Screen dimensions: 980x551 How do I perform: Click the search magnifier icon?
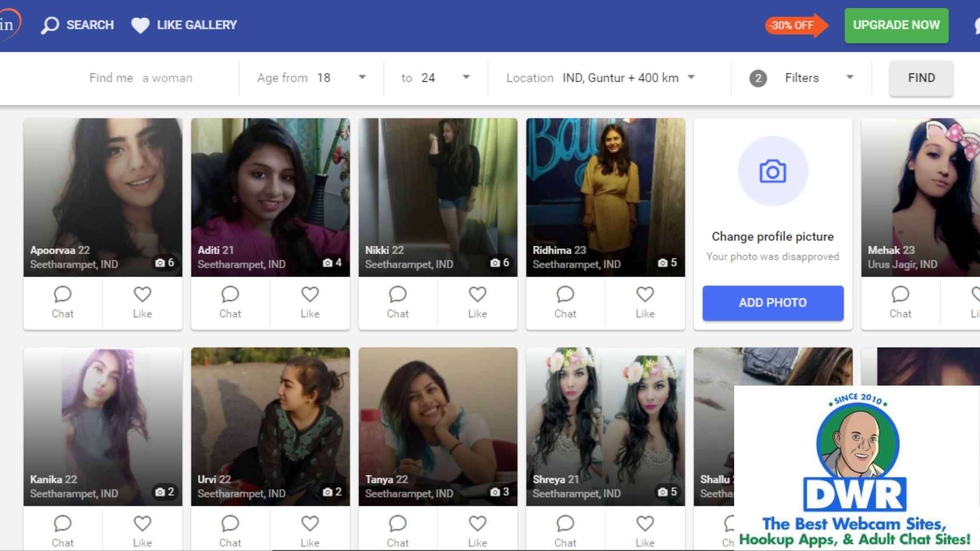pyautogui.click(x=50, y=25)
